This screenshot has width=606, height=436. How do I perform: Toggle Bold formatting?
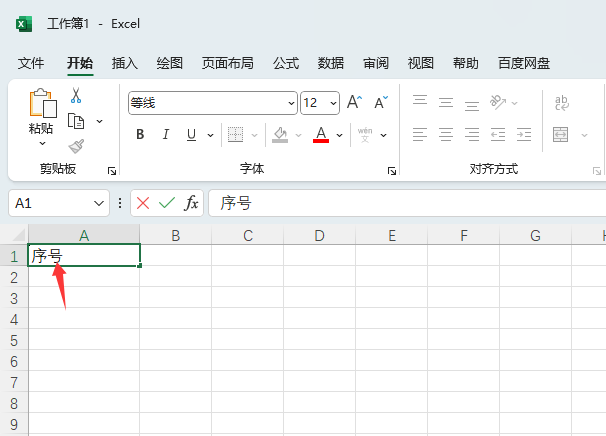140,135
